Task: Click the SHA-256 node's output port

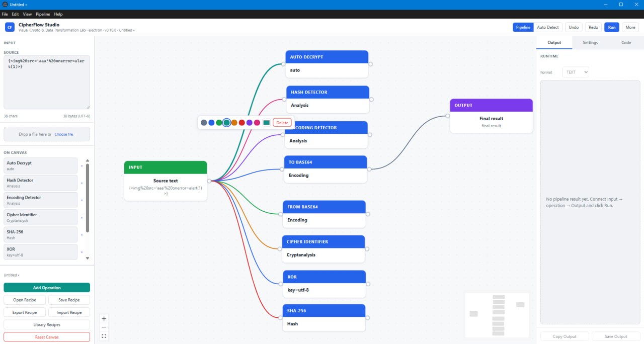Action: (x=368, y=317)
